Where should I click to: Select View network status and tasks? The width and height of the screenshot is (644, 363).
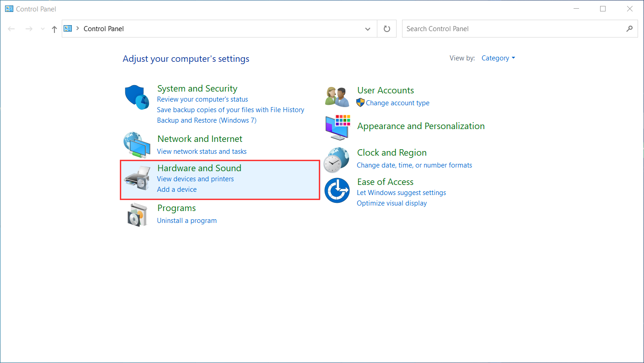coord(202,152)
